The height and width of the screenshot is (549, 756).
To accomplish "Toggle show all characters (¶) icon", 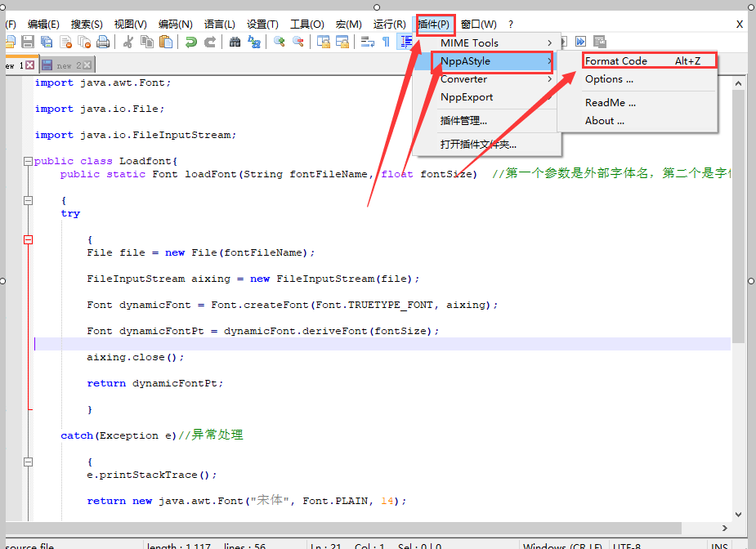I will pyautogui.click(x=385, y=41).
